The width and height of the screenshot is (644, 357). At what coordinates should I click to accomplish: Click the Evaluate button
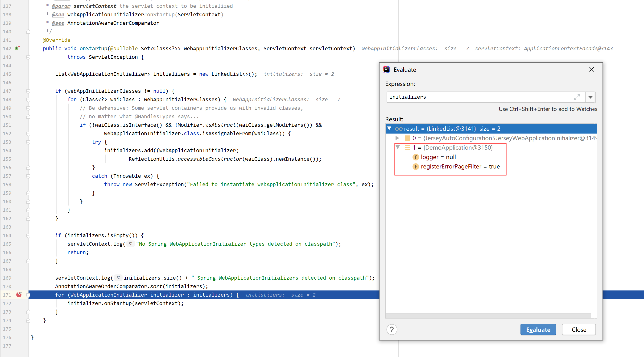click(x=538, y=329)
